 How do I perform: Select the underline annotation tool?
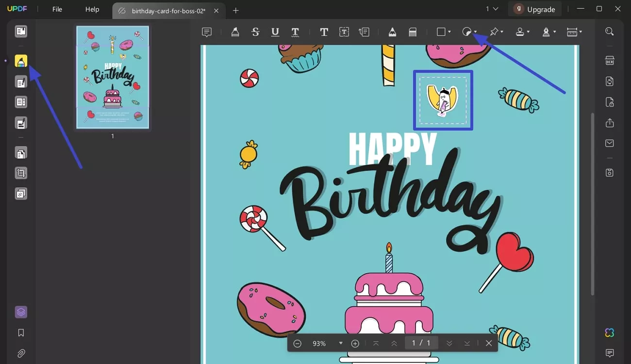275,32
